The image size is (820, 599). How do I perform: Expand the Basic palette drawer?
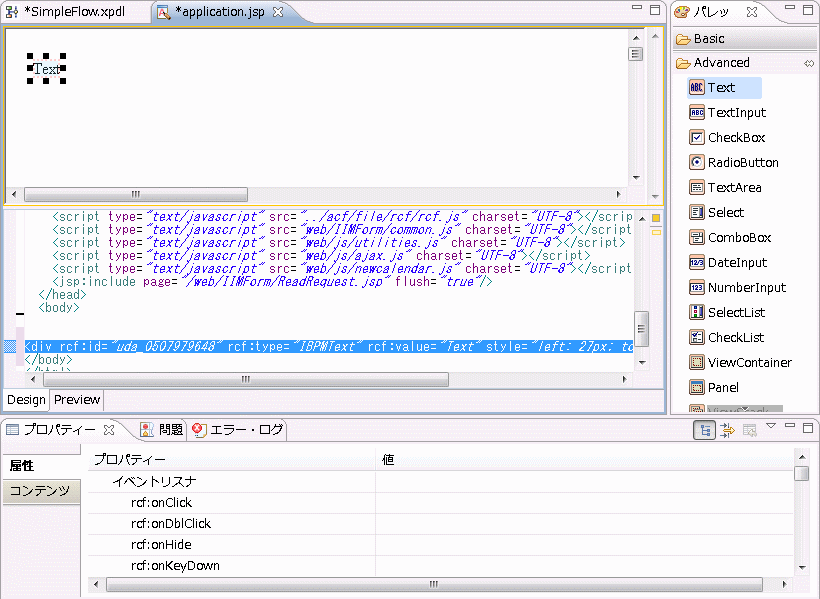pos(709,39)
